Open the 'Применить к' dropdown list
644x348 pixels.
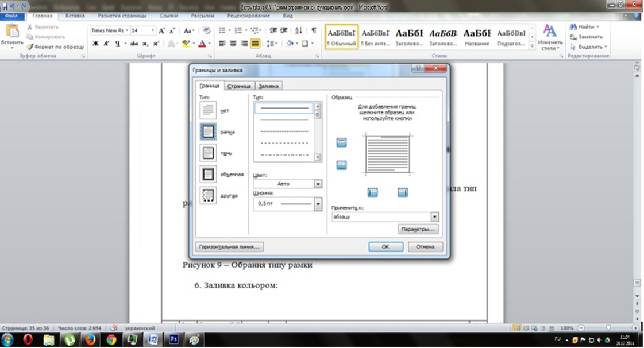coord(434,217)
